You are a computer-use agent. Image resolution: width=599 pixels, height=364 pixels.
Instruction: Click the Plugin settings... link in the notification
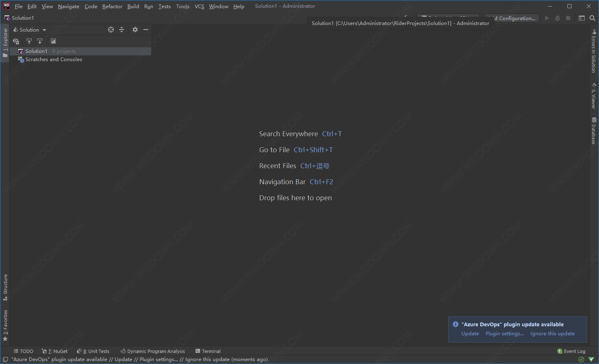click(505, 334)
